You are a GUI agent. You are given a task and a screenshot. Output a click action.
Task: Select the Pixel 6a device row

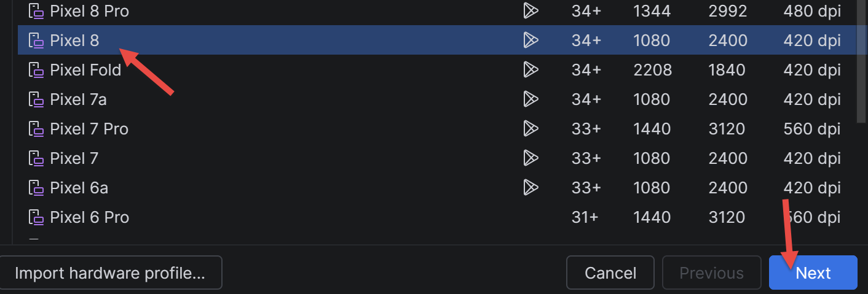click(436, 188)
